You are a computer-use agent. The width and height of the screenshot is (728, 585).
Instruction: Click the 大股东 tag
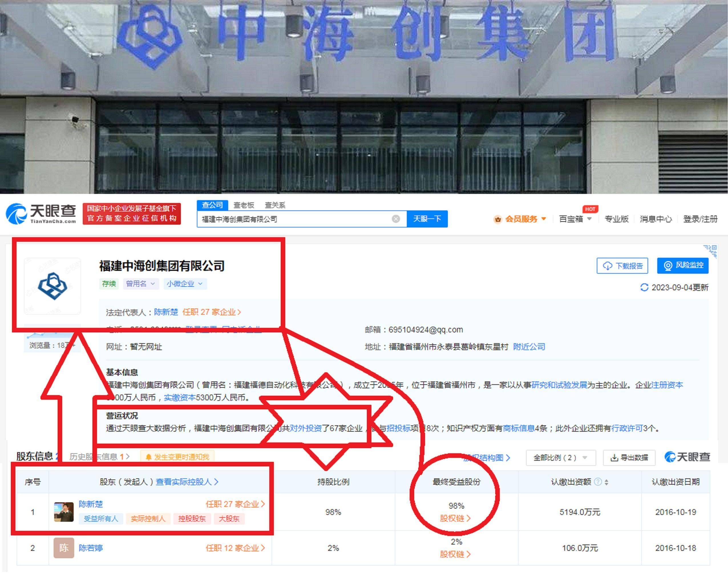pyautogui.click(x=229, y=519)
